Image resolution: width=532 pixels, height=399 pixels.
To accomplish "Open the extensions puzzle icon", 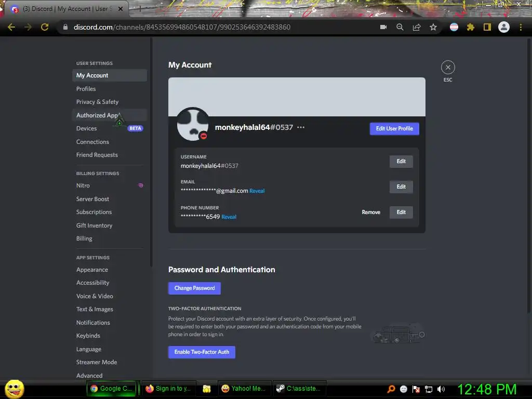I will coord(471,27).
